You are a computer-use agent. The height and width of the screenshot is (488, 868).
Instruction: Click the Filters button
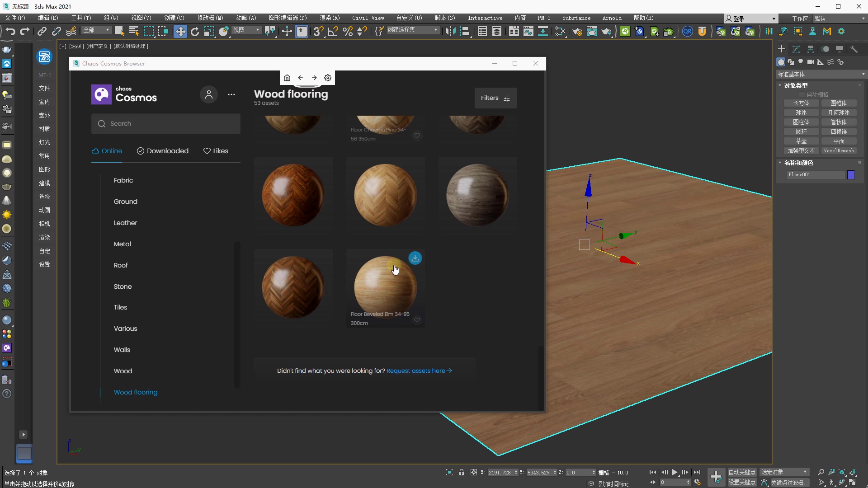pyautogui.click(x=495, y=98)
